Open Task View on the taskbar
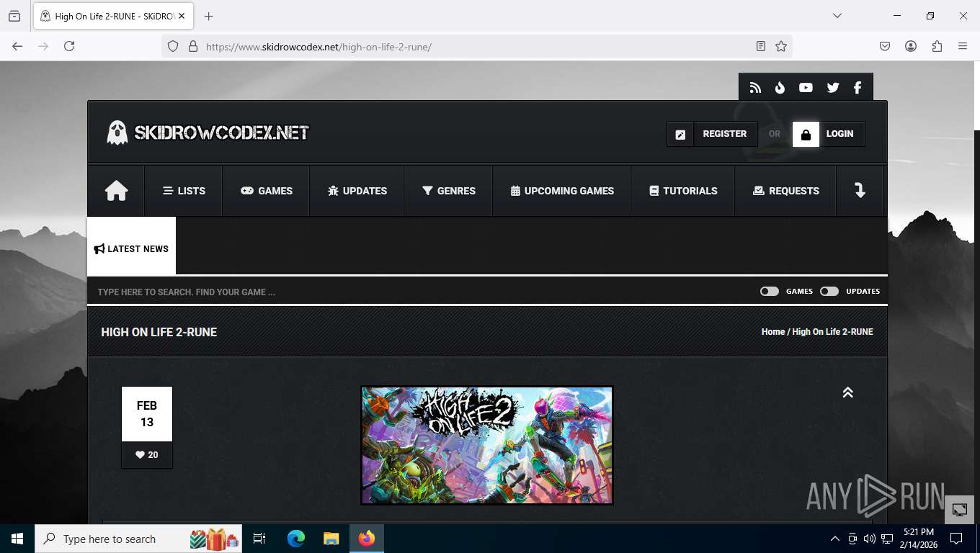The width and height of the screenshot is (980, 553). tap(259, 539)
